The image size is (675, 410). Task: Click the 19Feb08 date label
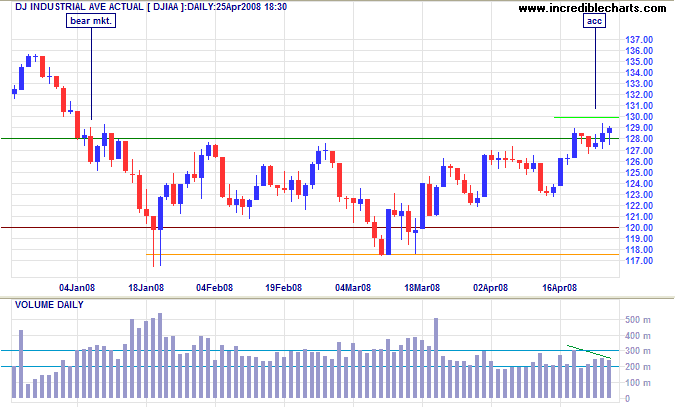tap(284, 288)
